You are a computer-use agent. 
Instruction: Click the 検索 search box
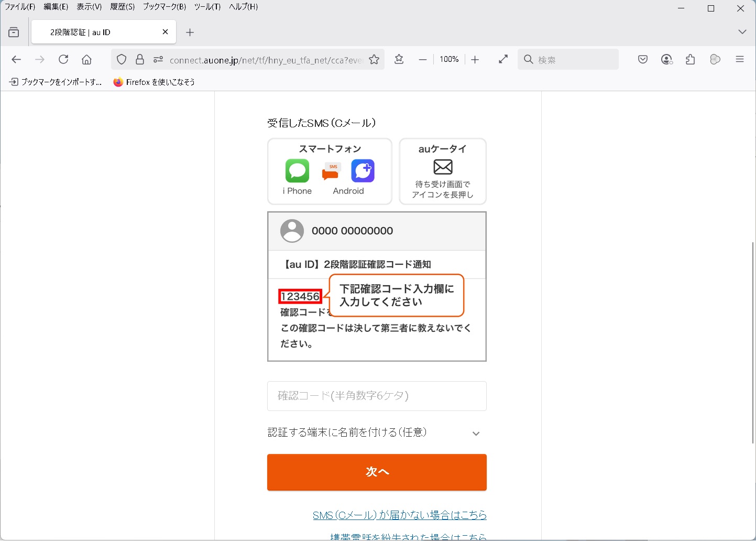(568, 60)
